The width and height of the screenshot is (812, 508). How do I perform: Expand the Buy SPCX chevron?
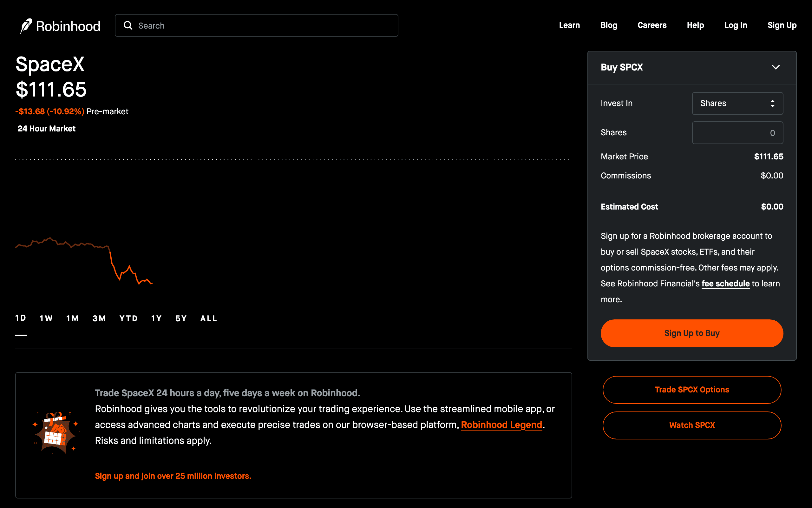776,67
